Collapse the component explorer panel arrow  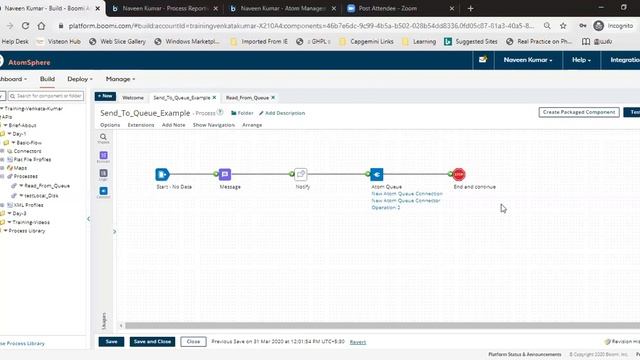[x=89, y=219]
